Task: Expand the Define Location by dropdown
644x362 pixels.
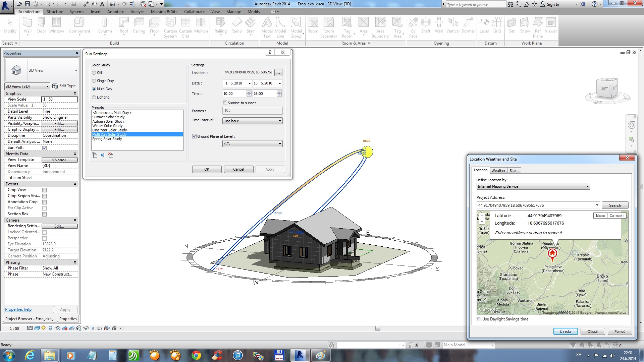Action: click(533, 186)
